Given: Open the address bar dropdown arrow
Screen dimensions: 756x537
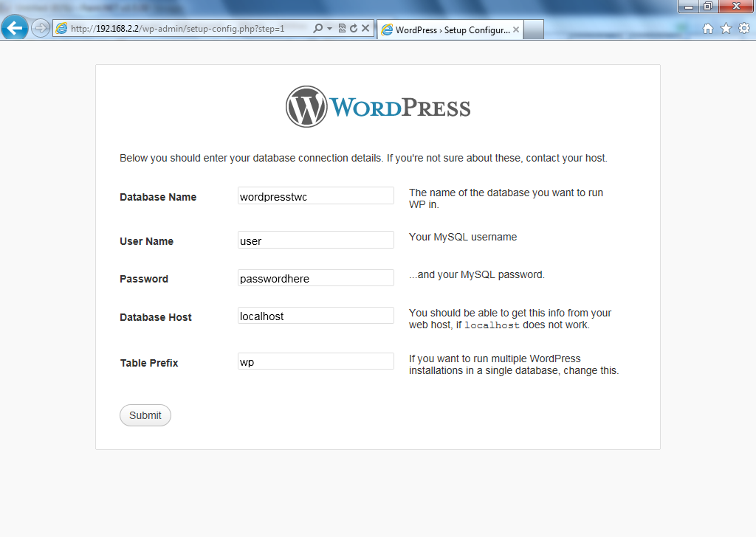Looking at the screenshot, I should tap(330, 29).
